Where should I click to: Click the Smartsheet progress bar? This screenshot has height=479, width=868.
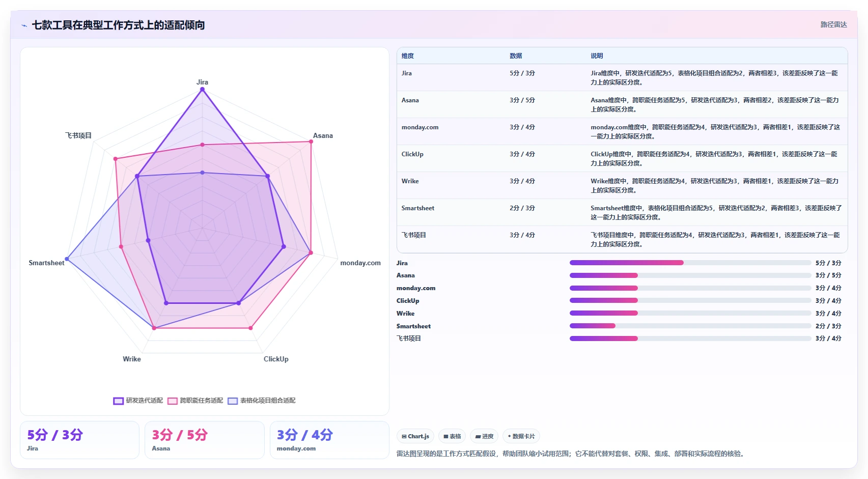pyautogui.click(x=690, y=326)
